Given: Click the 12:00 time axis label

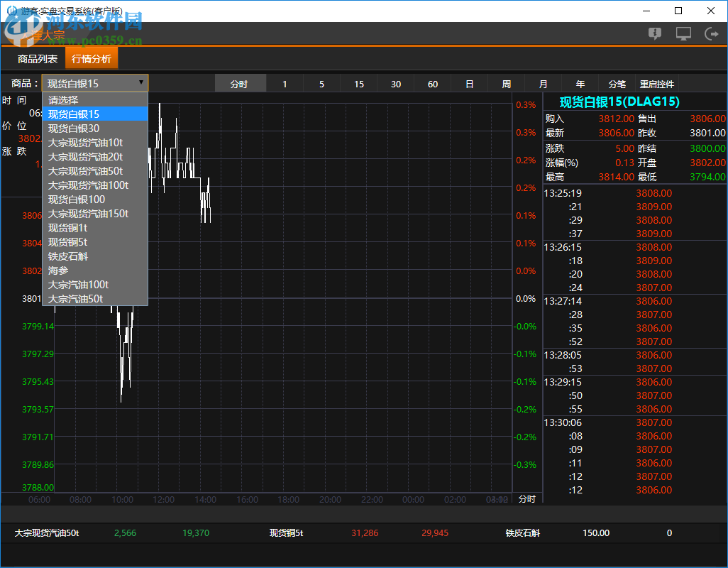Looking at the screenshot, I should click(164, 500).
